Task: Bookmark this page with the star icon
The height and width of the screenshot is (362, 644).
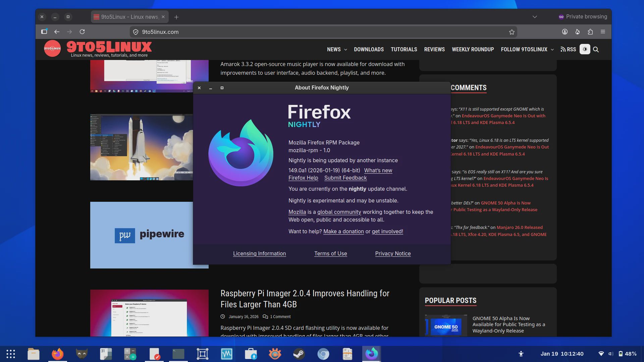Action: click(512, 32)
